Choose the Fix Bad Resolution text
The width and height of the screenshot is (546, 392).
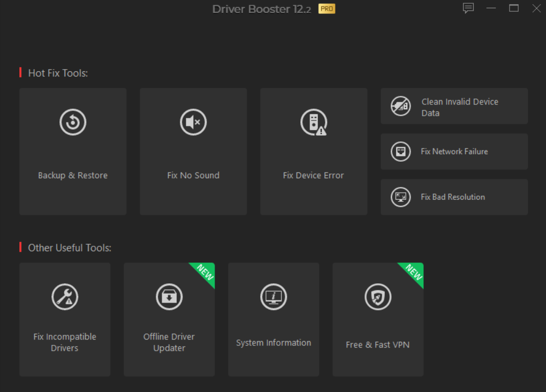[453, 197]
